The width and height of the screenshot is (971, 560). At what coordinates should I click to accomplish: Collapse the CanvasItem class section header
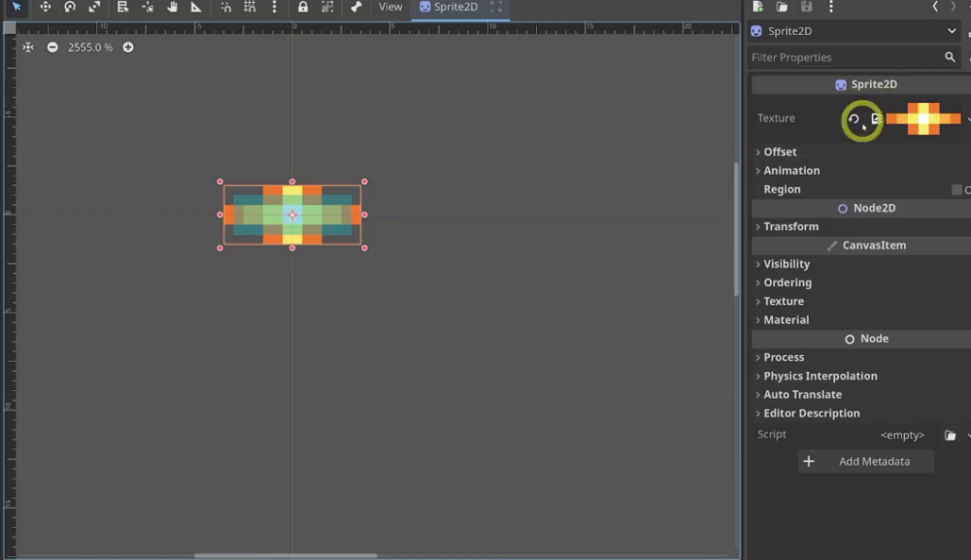(860, 246)
